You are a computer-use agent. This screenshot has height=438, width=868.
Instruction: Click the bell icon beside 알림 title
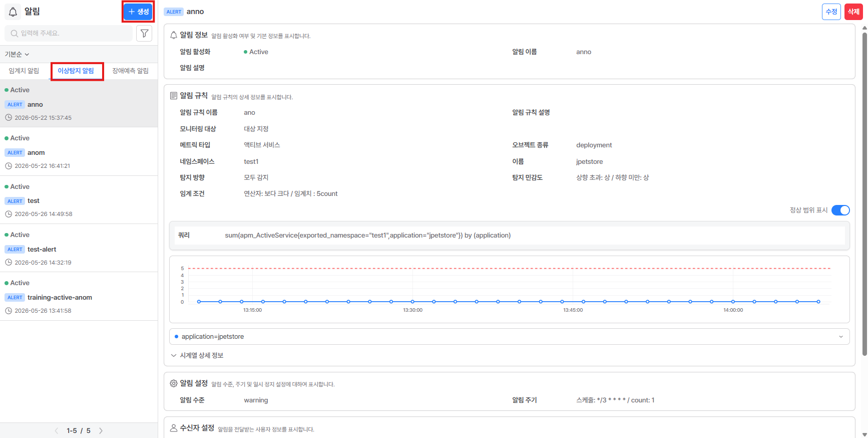click(x=13, y=12)
